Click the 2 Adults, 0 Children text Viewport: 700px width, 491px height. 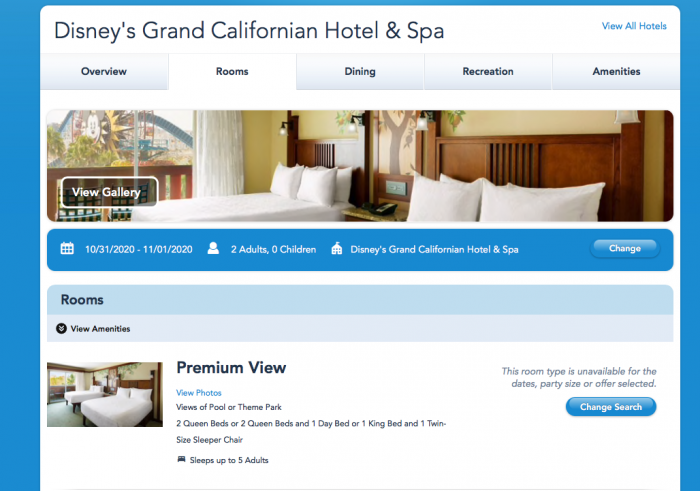[273, 249]
